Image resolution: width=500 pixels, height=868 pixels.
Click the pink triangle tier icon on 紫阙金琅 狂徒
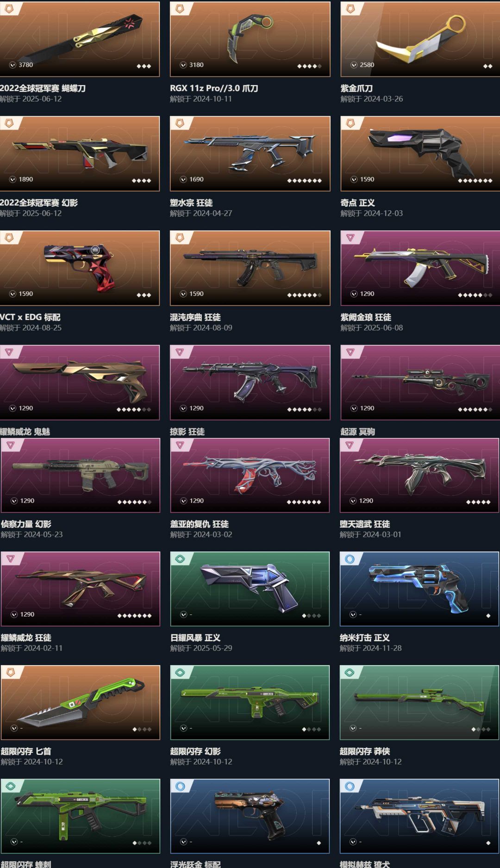point(350,237)
